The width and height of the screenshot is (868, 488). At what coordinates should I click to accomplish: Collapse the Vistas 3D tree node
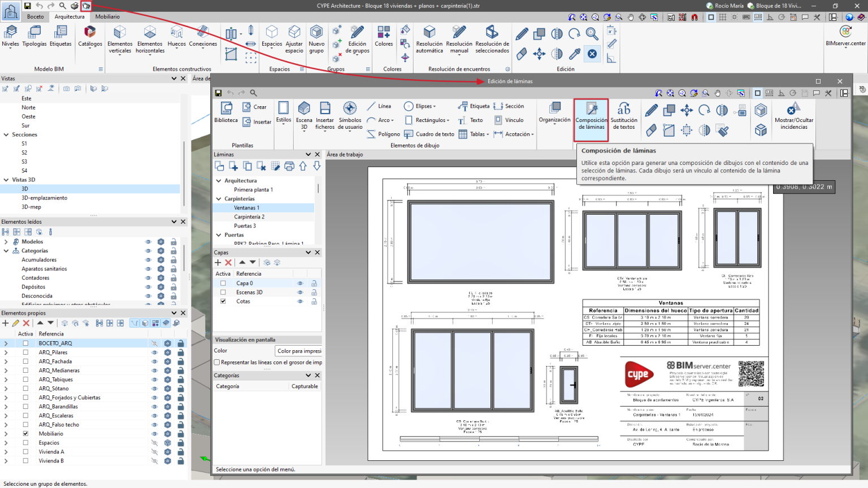point(6,180)
